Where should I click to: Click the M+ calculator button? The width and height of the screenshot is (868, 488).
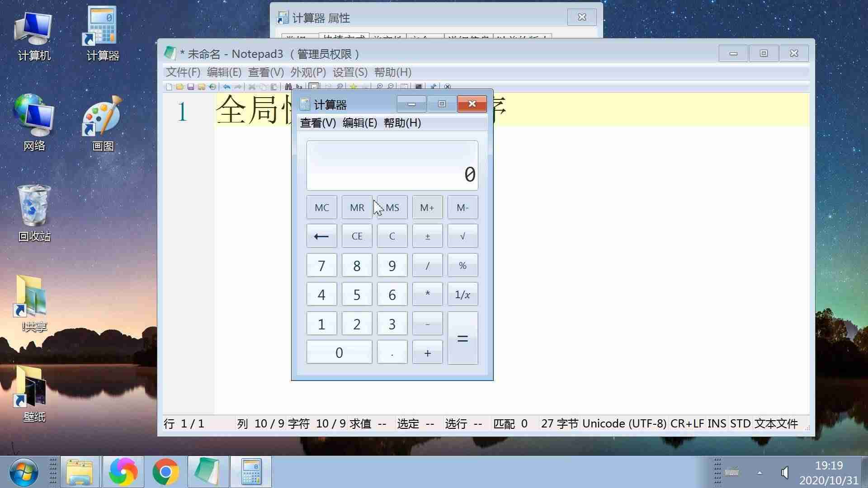coord(427,207)
